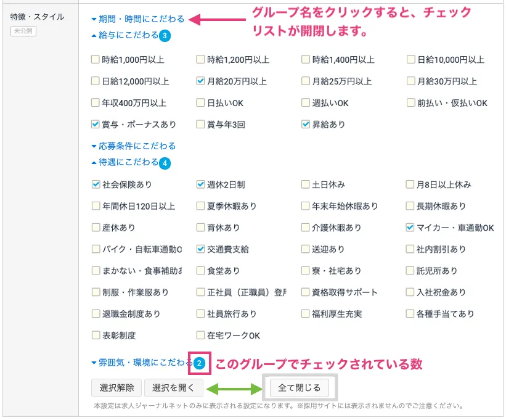Screen dimensions: 506x420
Task: Uncheck the マイカー・車通勤OK checkbox
Action: point(410,228)
